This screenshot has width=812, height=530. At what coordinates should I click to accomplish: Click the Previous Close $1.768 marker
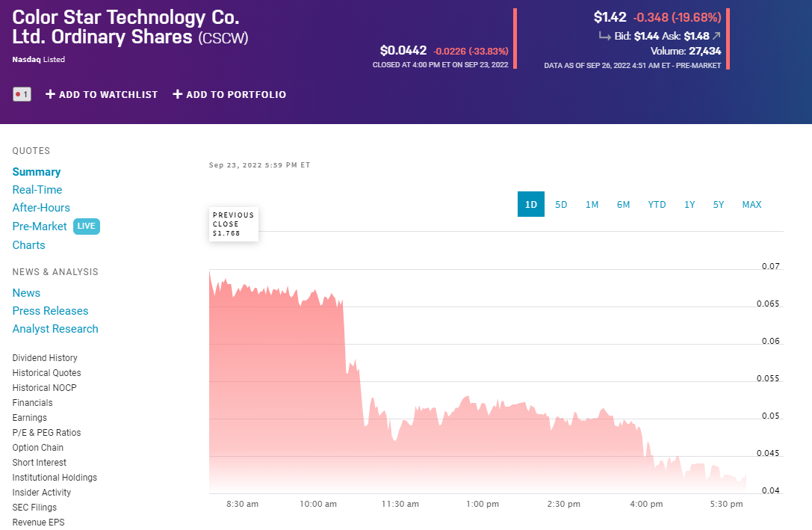pyautogui.click(x=233, y=224)
